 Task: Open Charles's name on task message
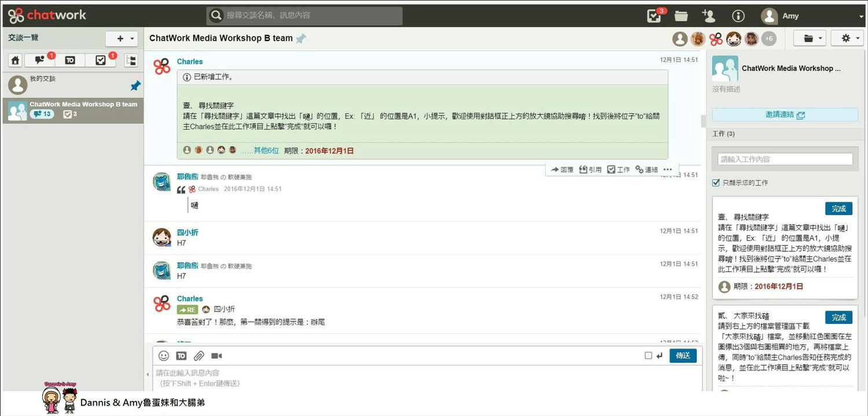pyautogui.click(x=190, y=61)
